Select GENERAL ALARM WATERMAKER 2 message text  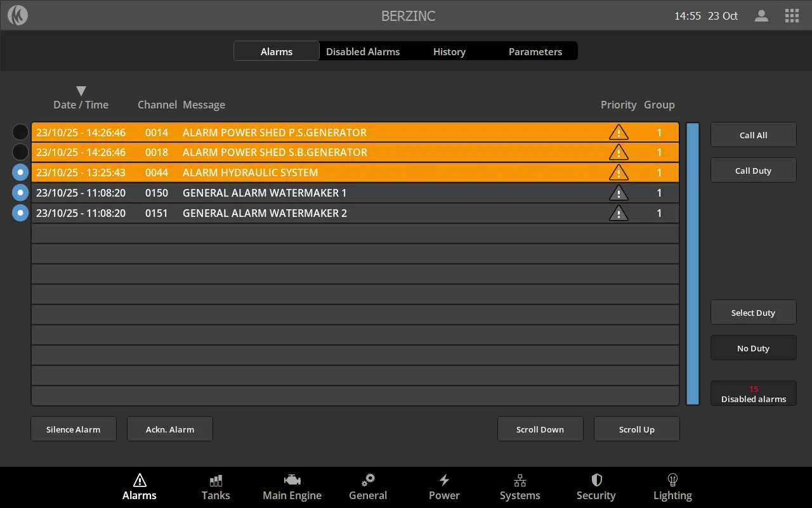(265, 213)
